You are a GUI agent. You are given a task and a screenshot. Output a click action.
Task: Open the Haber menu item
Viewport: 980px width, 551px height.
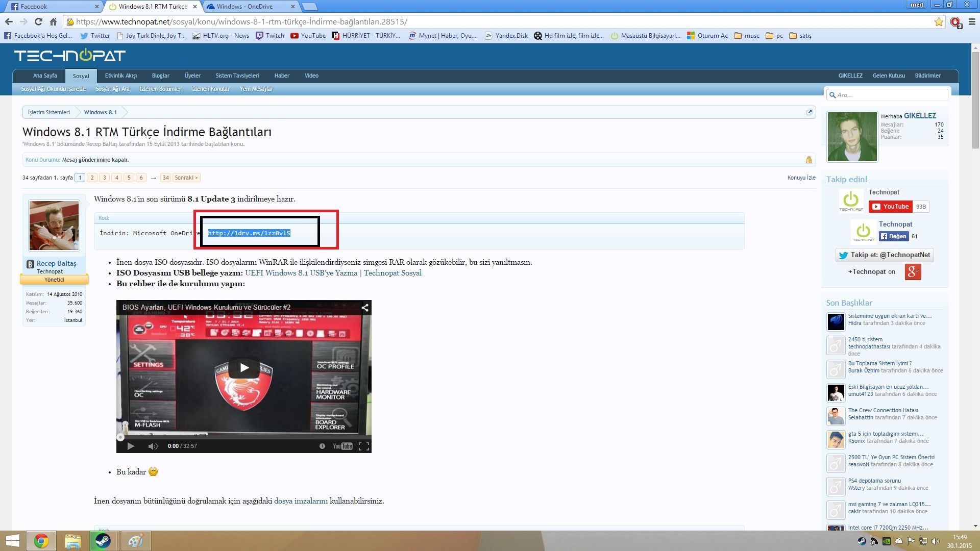(281, 76)
